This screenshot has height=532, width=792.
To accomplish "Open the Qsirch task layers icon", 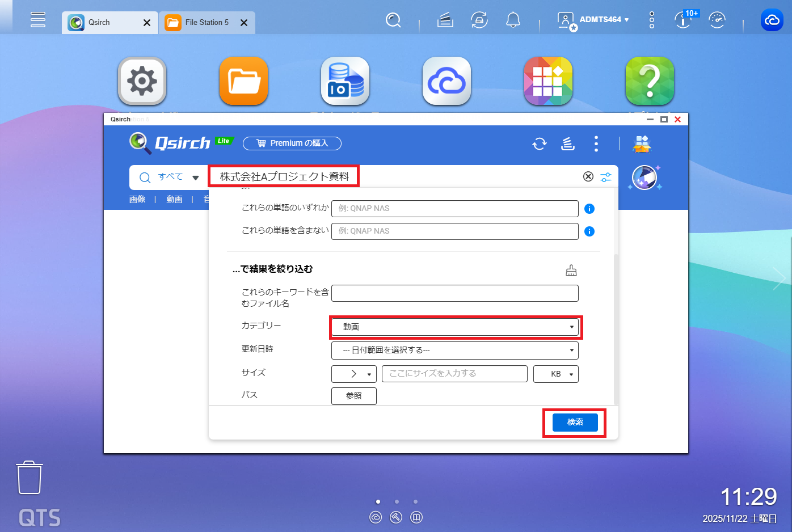I will pos(568,144).
